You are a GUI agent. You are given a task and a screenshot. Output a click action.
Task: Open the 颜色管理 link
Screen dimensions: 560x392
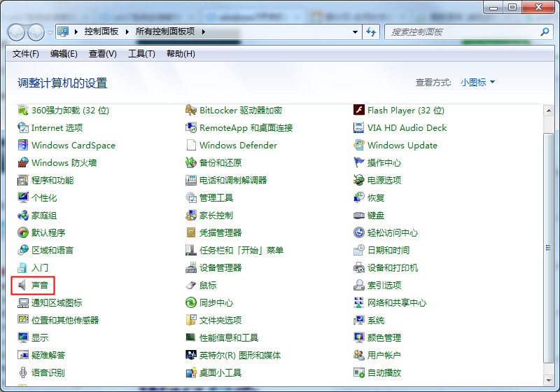tap(384, 337)
